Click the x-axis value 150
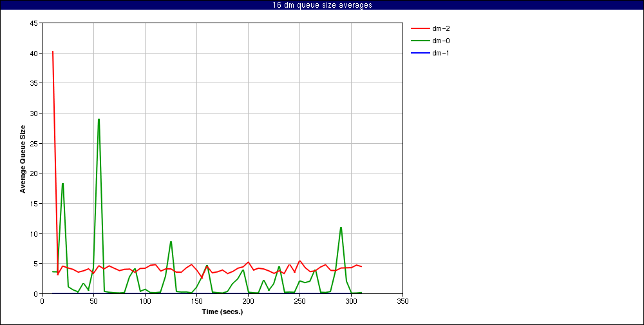The width and height of the screenshot is (644, 325). tap(196, 301)
